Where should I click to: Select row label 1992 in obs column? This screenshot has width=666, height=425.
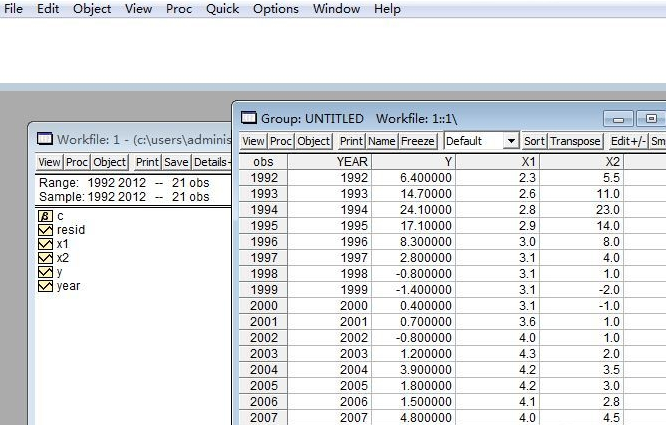263,178
